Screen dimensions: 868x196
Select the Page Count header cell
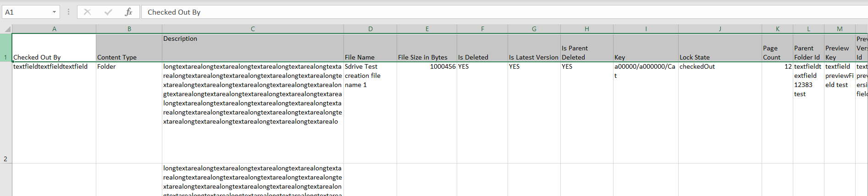(777, 48)
